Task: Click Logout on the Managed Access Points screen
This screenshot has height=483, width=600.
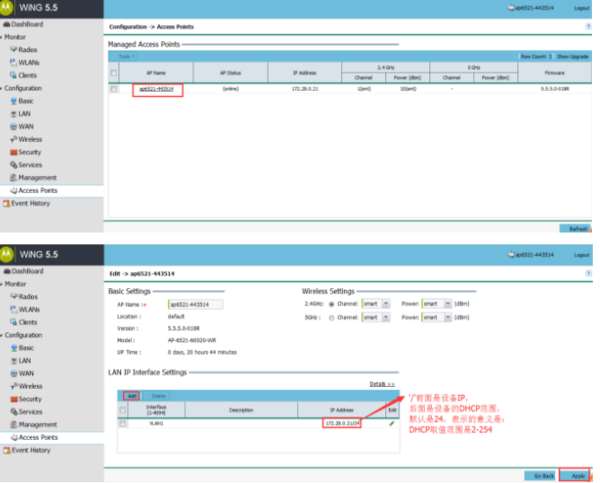Action: (x=582, y=8)
